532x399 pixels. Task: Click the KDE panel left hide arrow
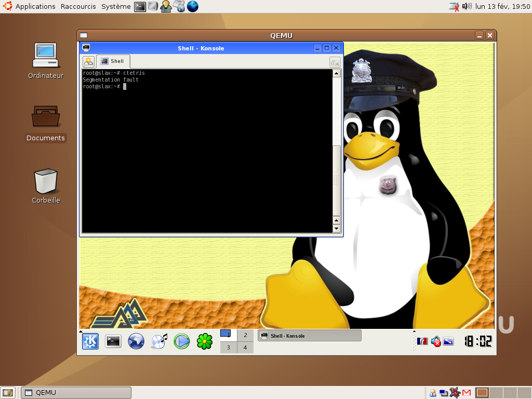click(81, 331)
